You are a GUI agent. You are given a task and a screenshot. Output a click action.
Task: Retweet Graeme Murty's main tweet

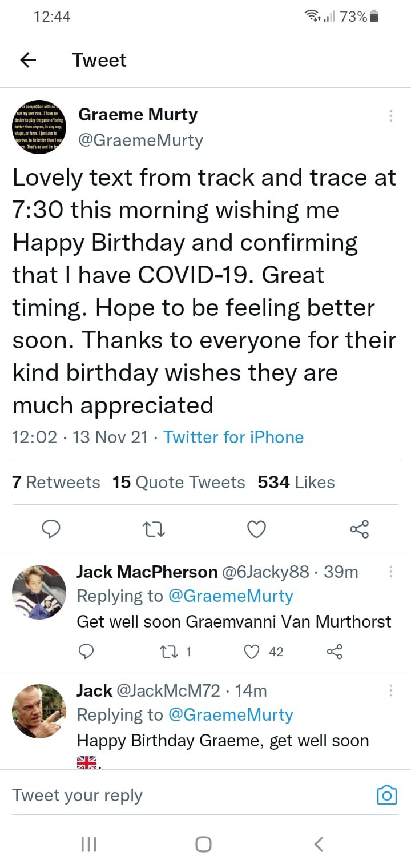click(x=154, y=529)
